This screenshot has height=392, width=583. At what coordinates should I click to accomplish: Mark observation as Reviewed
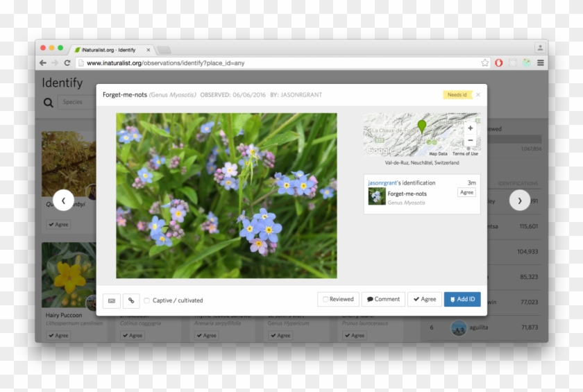click(338, 299)
